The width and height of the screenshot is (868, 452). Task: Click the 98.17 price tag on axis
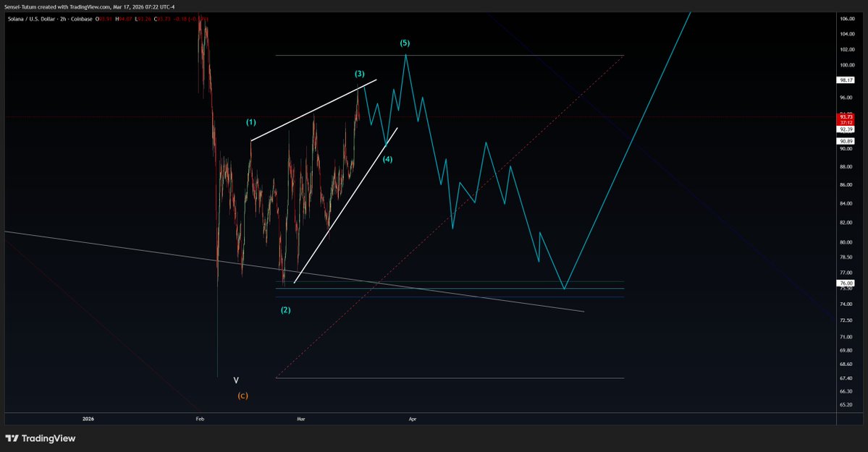(x=846, y=80)
